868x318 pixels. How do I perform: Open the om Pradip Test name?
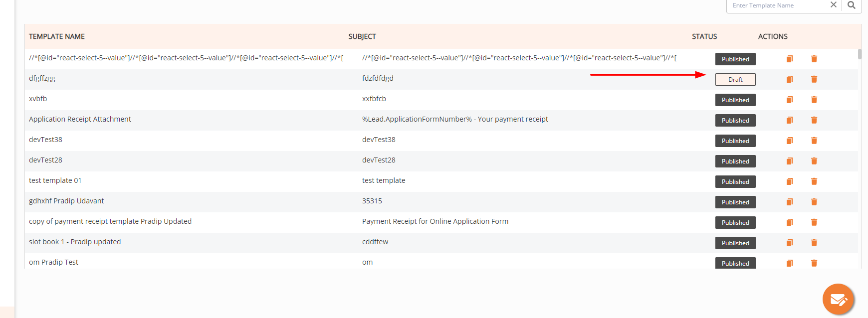pos(53,262)
